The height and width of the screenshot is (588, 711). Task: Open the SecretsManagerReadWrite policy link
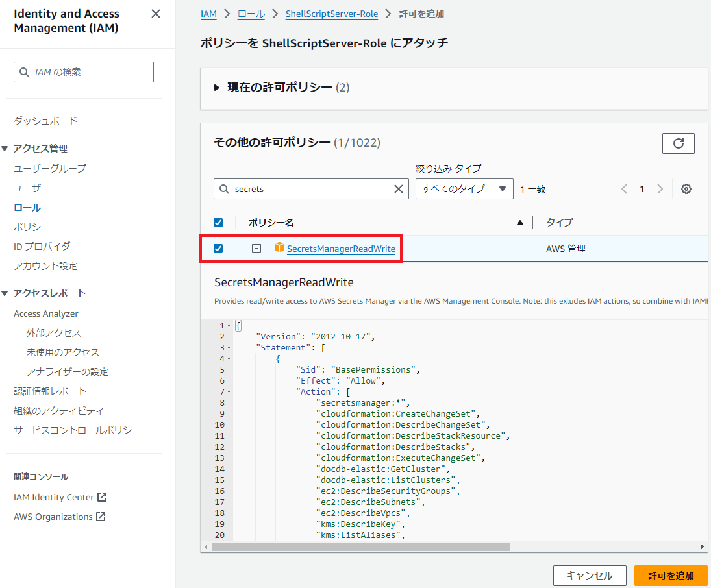(341, 249)
